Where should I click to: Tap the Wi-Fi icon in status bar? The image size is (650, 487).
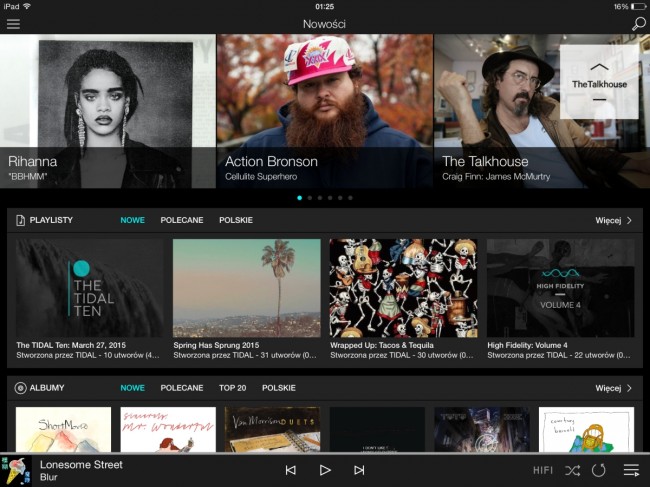[27, 6]
